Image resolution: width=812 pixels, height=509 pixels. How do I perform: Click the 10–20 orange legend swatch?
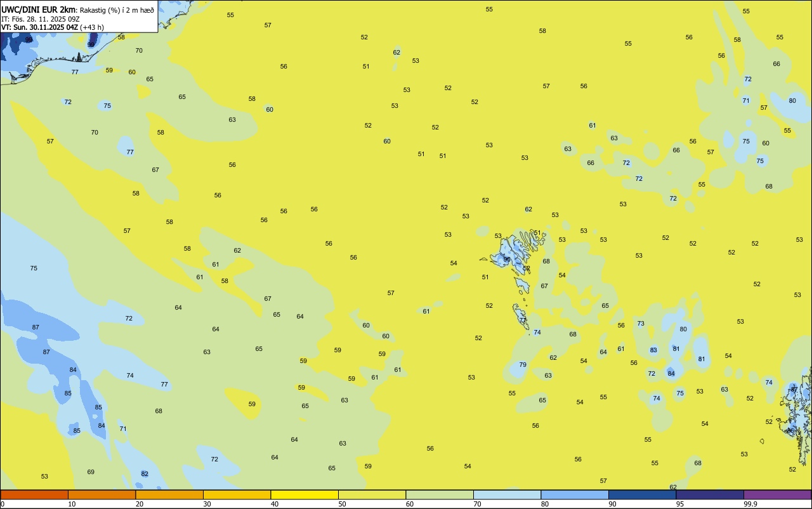coord(101,494)
